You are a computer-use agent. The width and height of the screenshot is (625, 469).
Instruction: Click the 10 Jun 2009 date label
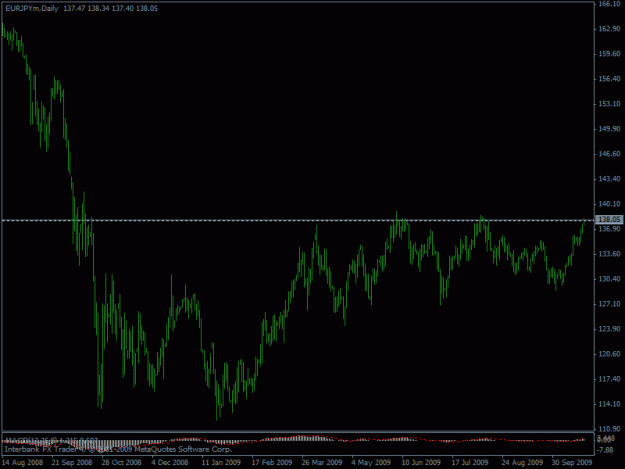click(x=421, y=463)
